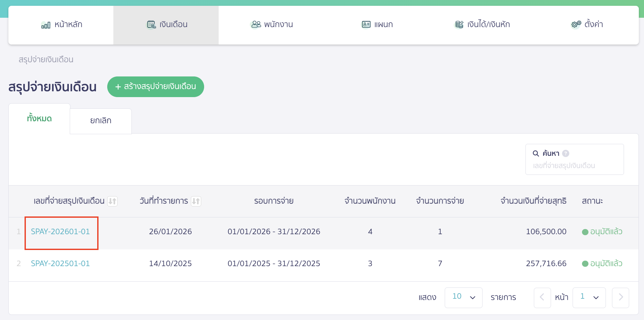Click the settings gears icon

click(x=576, y=25)
